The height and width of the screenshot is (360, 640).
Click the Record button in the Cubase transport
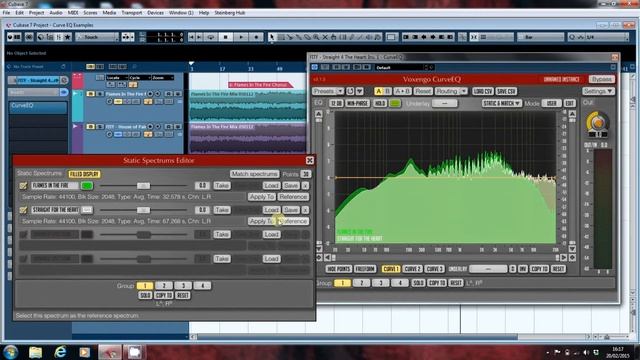256,37
